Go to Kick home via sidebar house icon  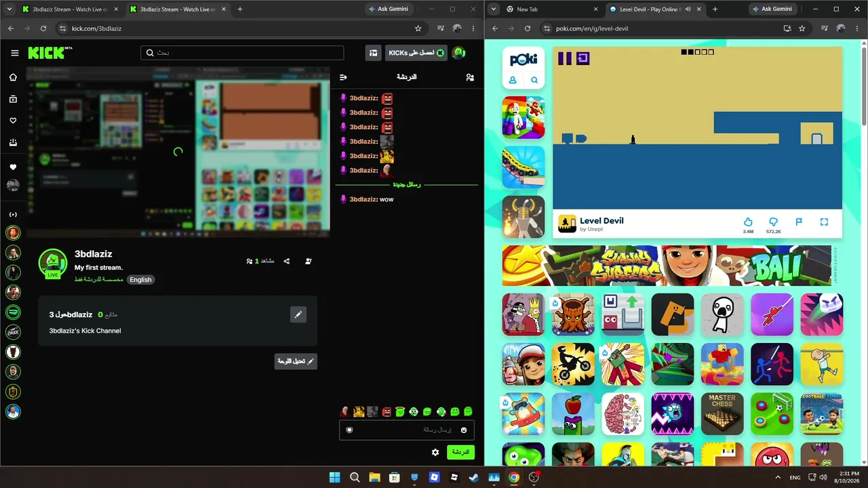pyautogui.click(x=13, y=77)
